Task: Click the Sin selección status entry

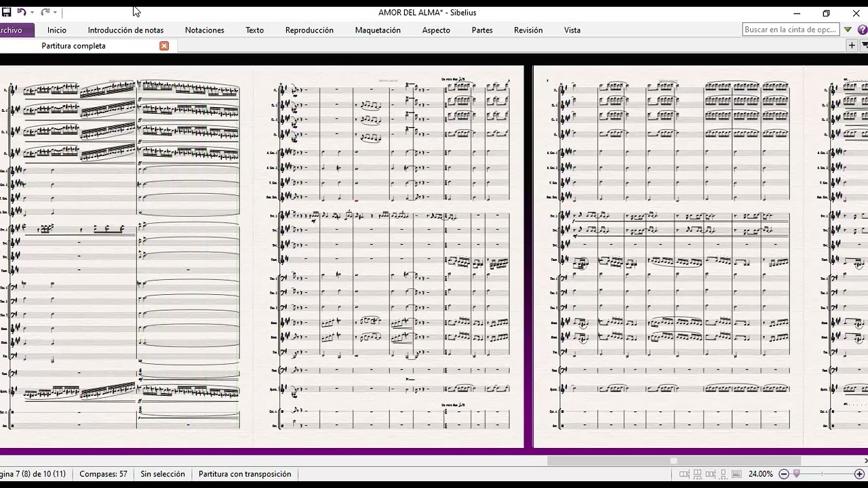Action: (x=163, y=474)
